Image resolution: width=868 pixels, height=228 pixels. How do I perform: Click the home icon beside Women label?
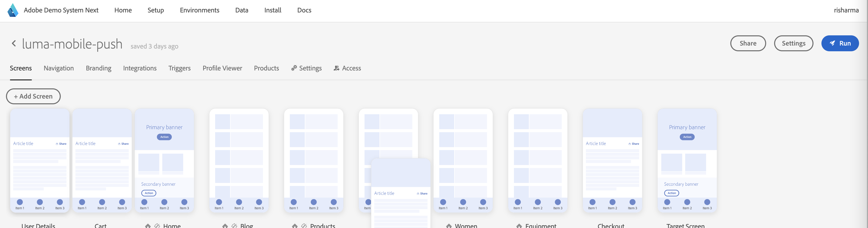[449, 226]
